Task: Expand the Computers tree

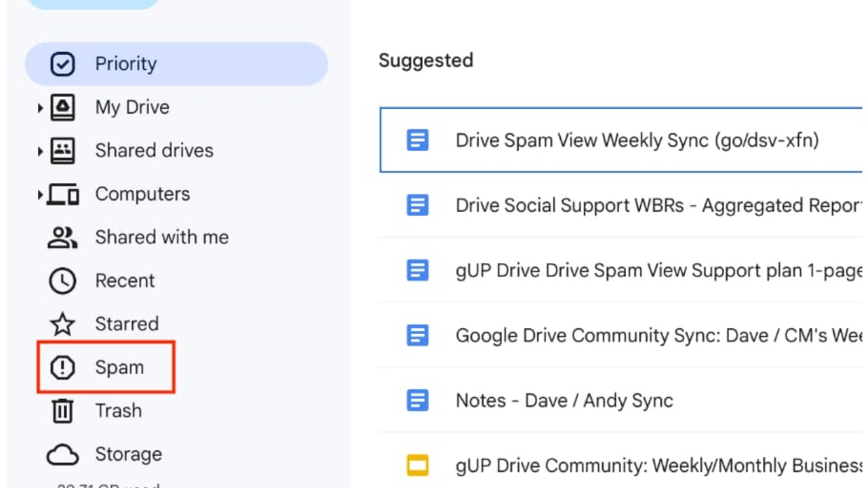Action: pyautogui.click(x=41, y=195)
